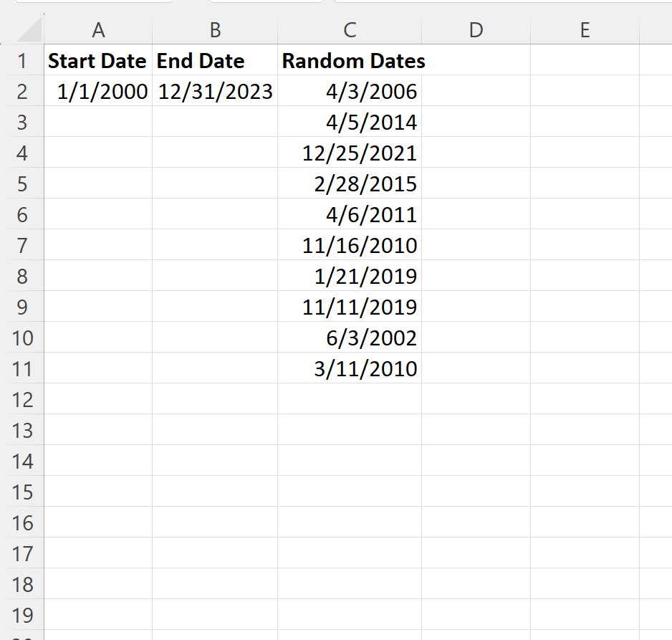Select column E header
This screenshot has width=672, height=640.
(x=585, y=29)
